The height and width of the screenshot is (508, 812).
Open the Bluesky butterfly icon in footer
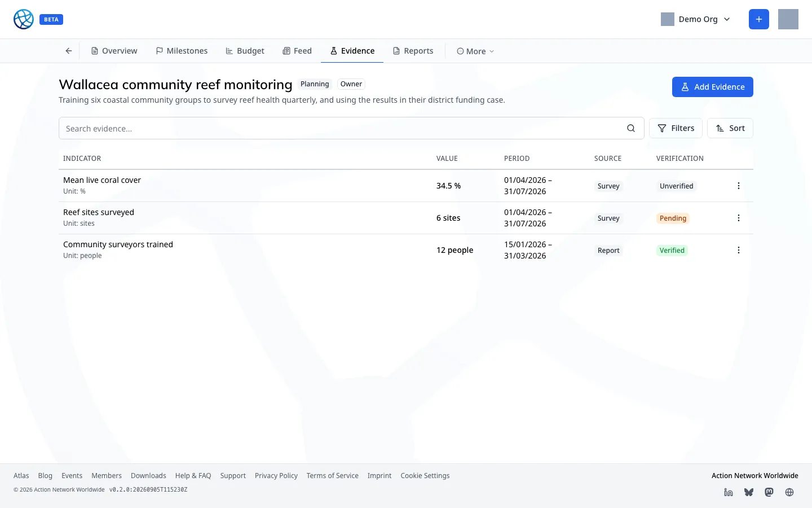coord(749,492)
